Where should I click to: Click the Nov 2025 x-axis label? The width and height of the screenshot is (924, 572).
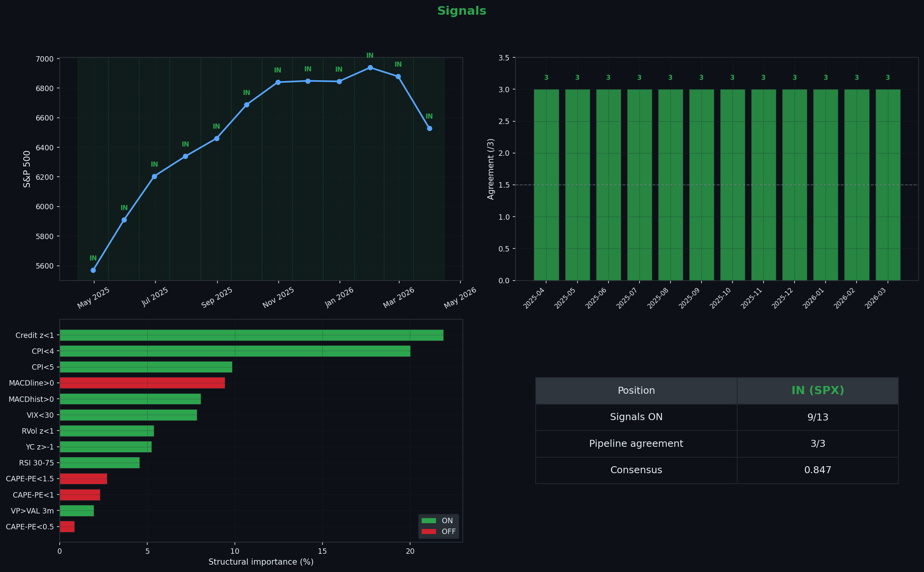(278, 298)
